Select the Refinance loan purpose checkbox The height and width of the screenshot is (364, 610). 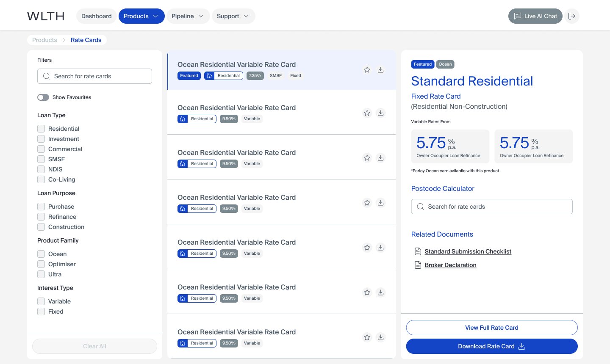41,217
